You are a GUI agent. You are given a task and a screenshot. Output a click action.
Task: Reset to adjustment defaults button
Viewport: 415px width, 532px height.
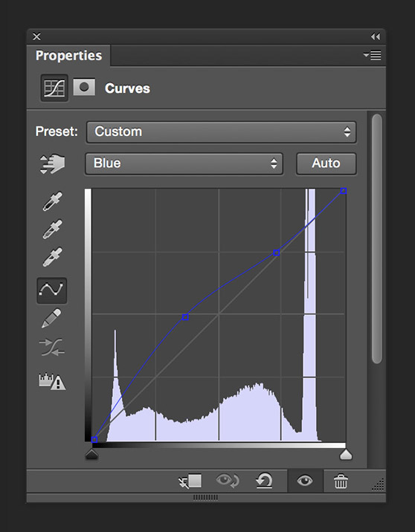click(x=264, y=481)
